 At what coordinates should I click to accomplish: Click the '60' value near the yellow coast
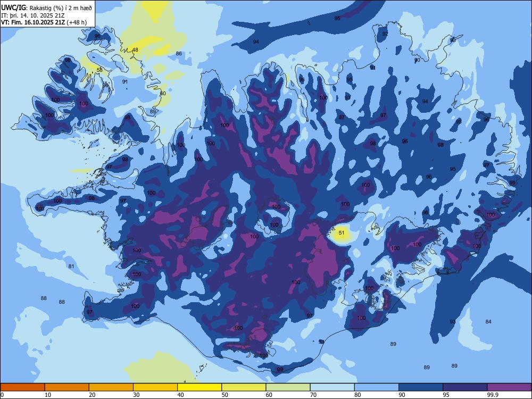pyautogui.click(x=163, y=93)
